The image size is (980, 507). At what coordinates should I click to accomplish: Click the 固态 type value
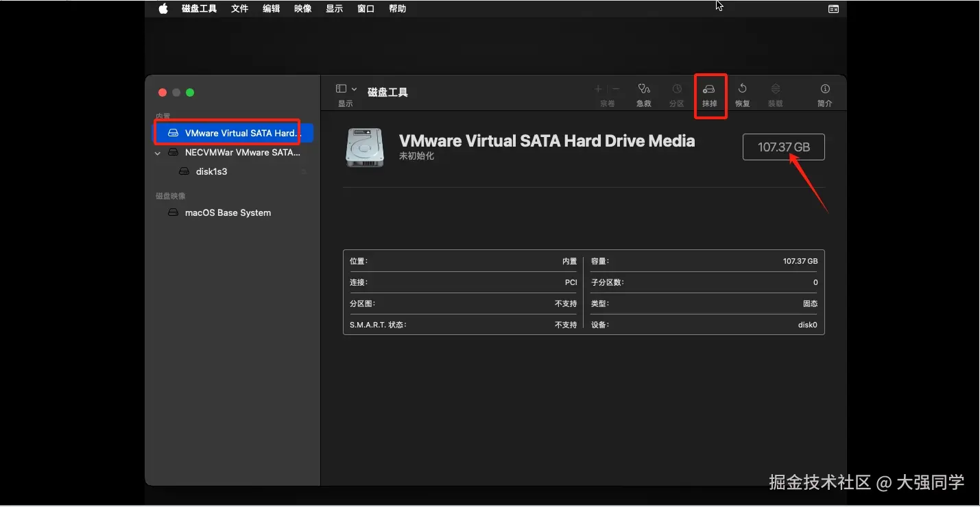[x=810, y=304]
